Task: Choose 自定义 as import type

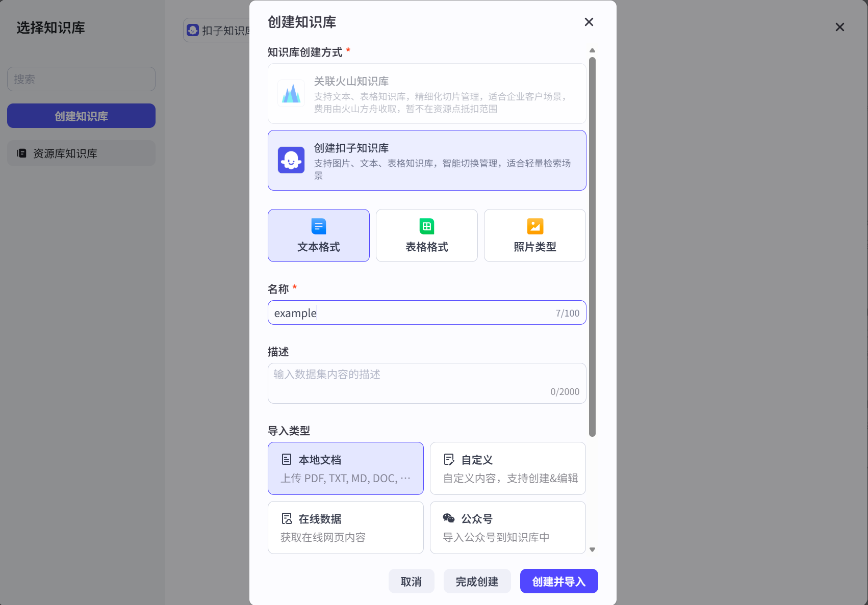Action: (x=507, y=468)
